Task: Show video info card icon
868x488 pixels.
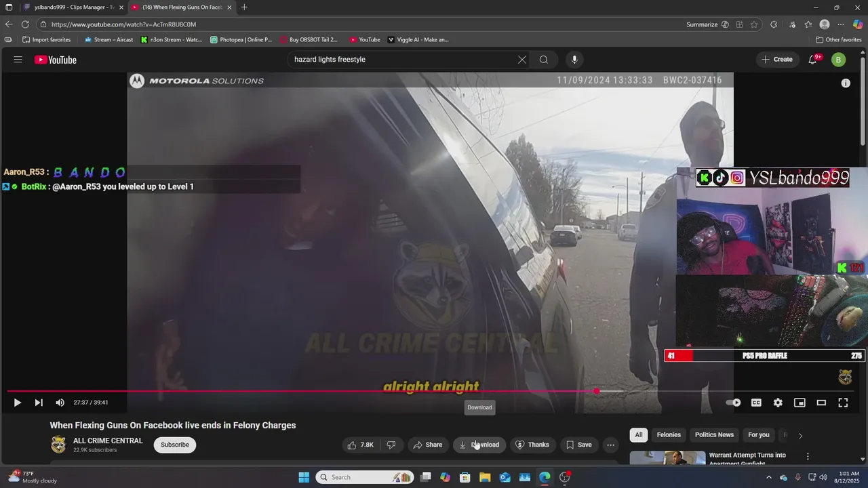Action: [x=846, y=83]
